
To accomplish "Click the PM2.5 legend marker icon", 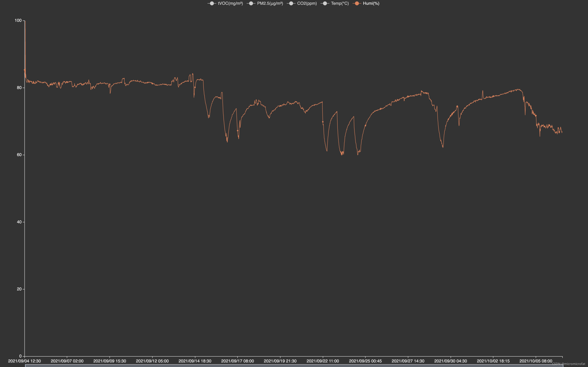I will click(x=251, y=3).
